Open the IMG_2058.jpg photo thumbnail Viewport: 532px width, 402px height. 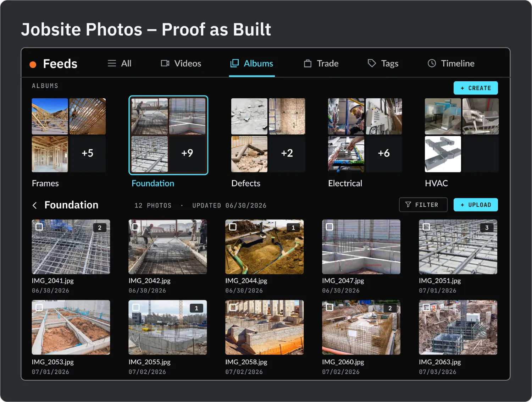click(265, 327)
